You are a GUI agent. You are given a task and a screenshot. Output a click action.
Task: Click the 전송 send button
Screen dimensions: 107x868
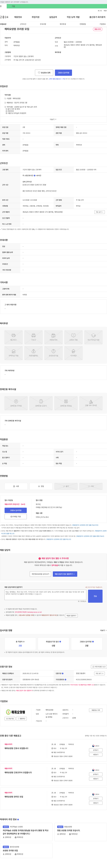click(x=95, y=596)
